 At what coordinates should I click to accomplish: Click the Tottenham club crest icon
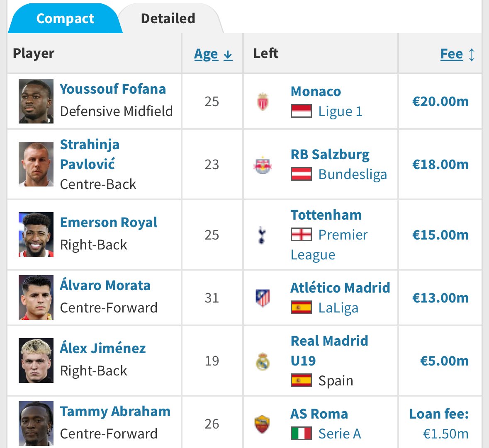click(262, 235)
